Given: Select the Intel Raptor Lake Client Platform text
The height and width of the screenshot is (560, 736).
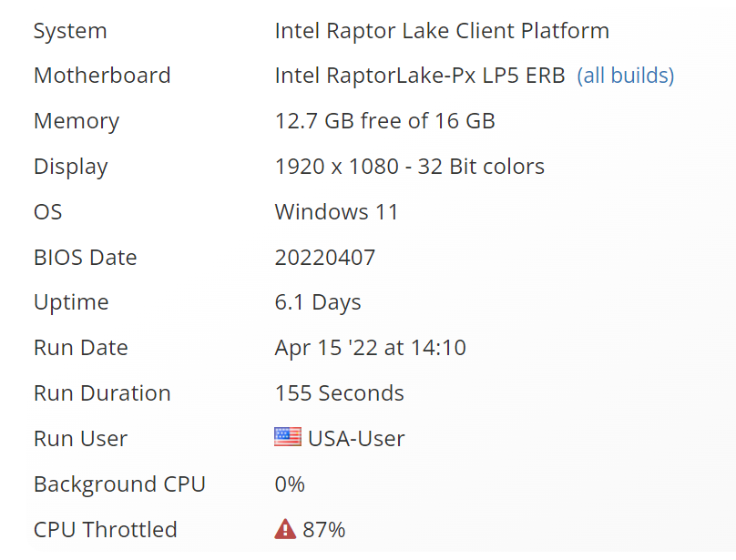Looking at the screenshot, I should tap(442, 31).
